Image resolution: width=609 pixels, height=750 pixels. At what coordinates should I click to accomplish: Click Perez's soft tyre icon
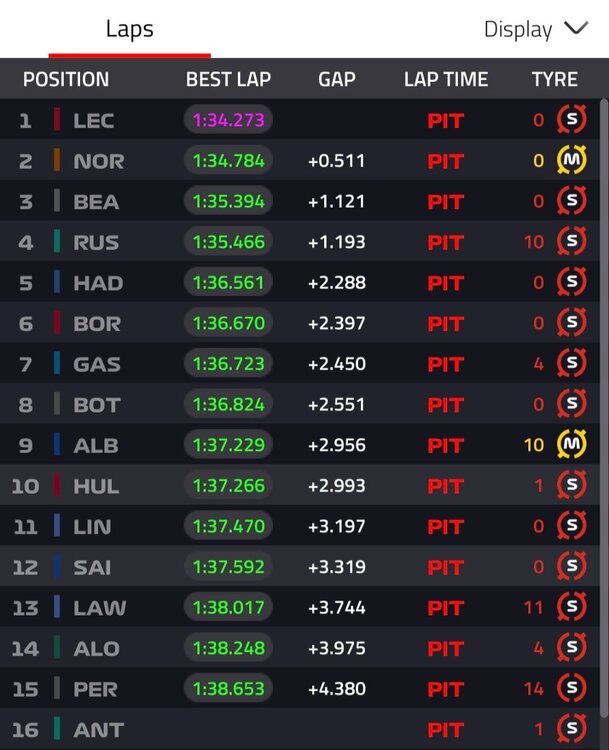pyautogui.click(x=571, y=689)
